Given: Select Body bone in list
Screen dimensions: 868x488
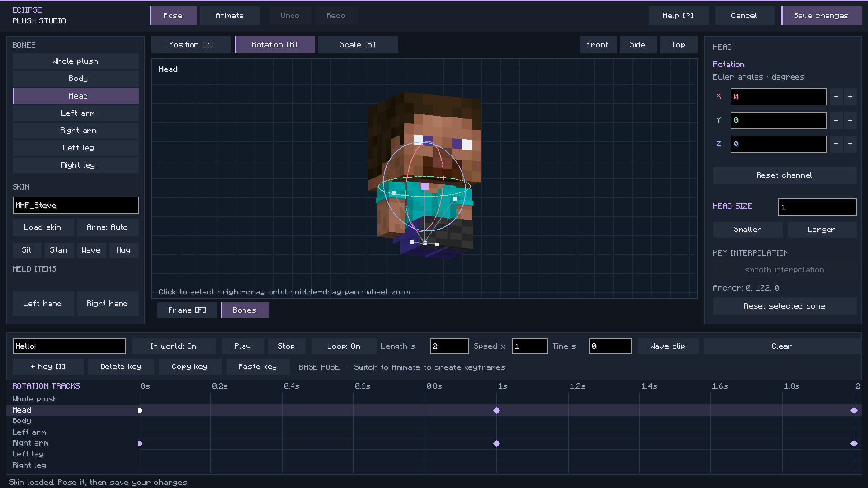Looking at the screenshot, I should (75, 79).
